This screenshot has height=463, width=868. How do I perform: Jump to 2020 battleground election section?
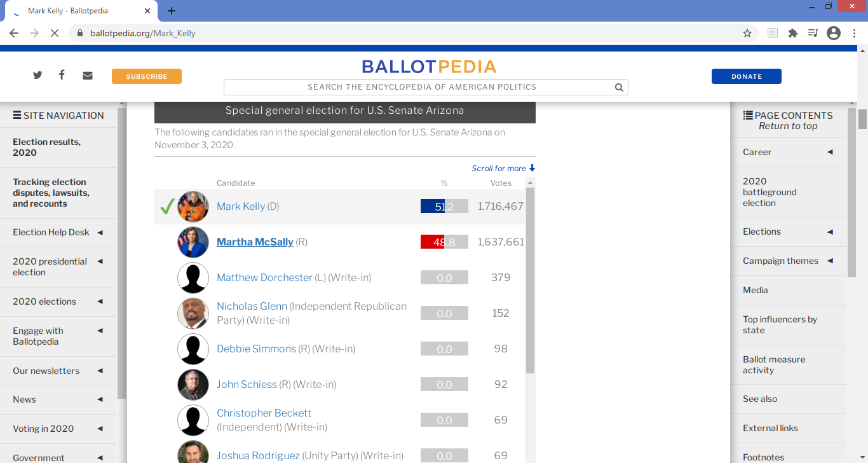tap(770, 192)
